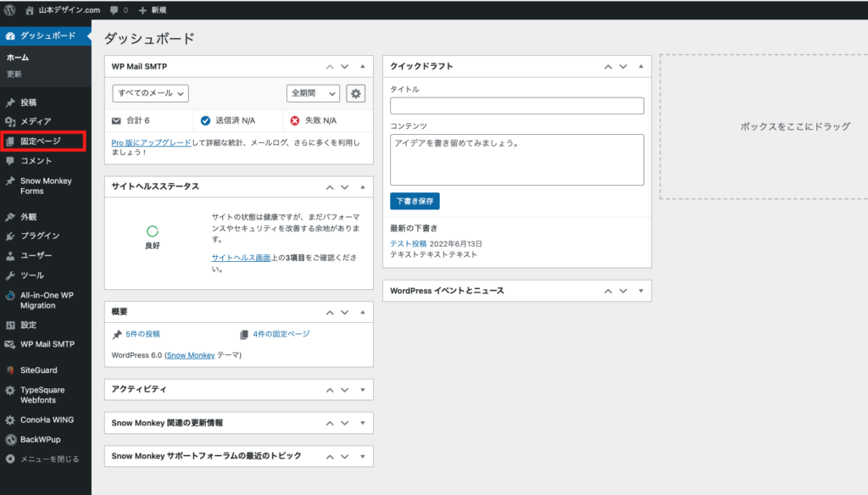Expand WordPress イベントとニュース widget
This screenshot has width=868, height=495.
[641, 291]
